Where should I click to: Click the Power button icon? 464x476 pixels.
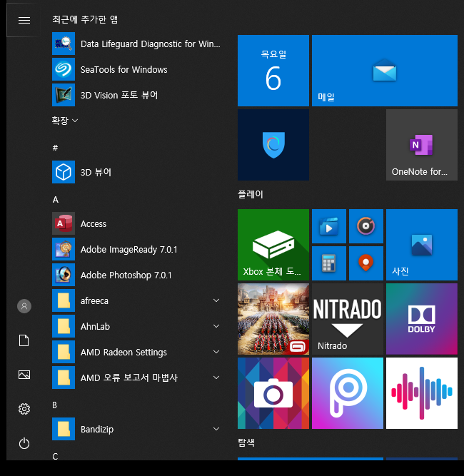[24, 443]
